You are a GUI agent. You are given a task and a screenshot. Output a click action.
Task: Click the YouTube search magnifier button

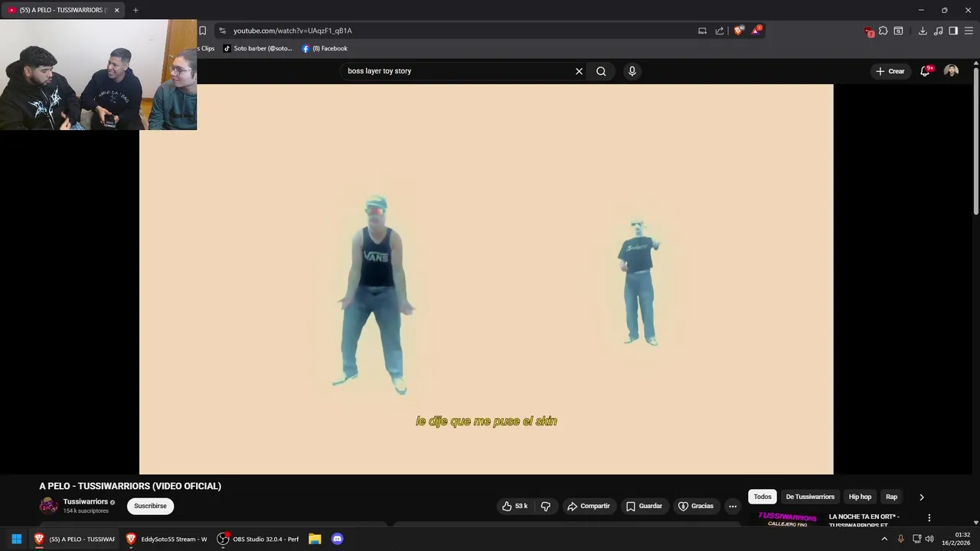(x=601, y=71)
